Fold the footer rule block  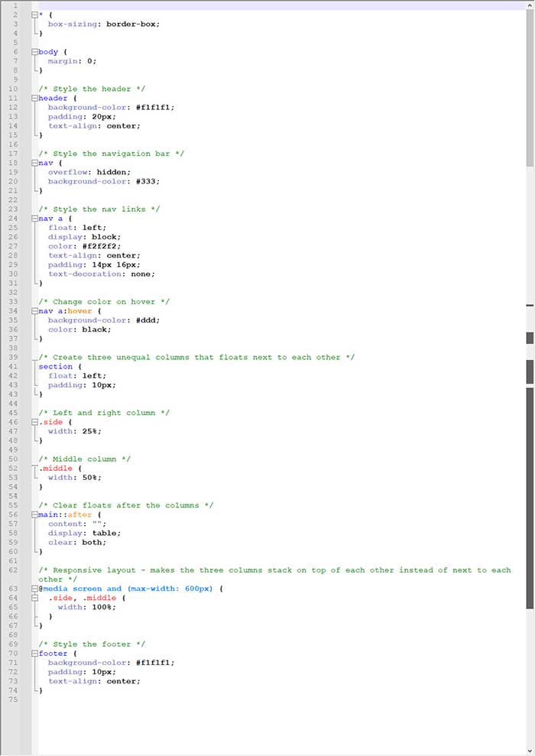tap(34, 654)
